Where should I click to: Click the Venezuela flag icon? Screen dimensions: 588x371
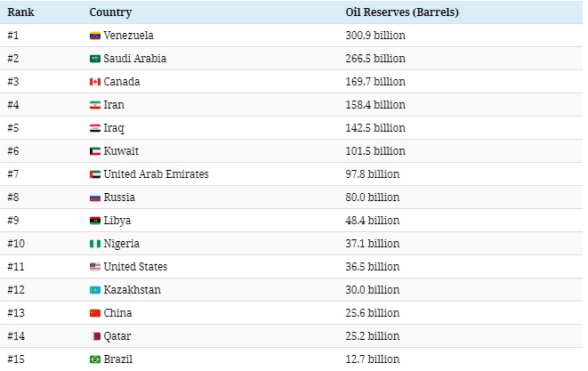coord(95,36)
